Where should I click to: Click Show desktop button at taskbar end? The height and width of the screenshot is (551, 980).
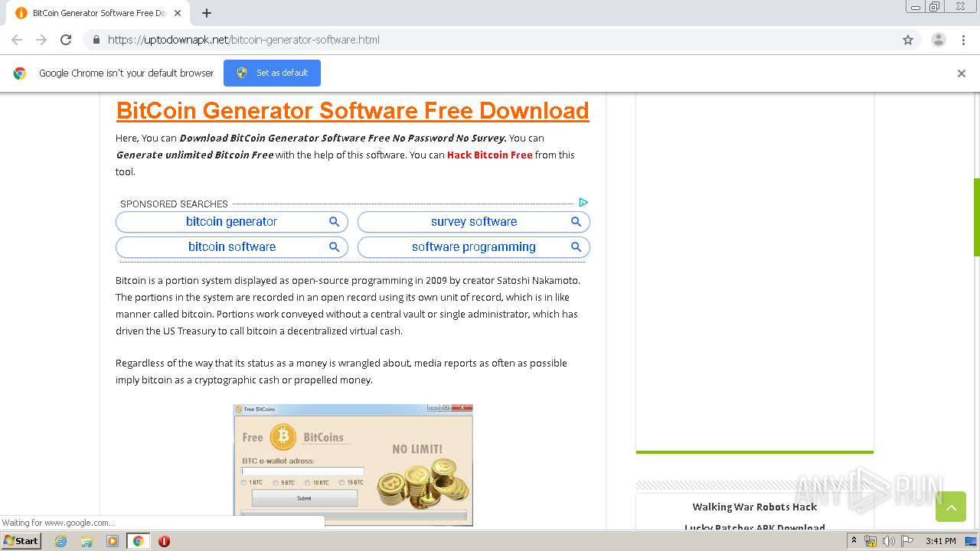(971, 541)
